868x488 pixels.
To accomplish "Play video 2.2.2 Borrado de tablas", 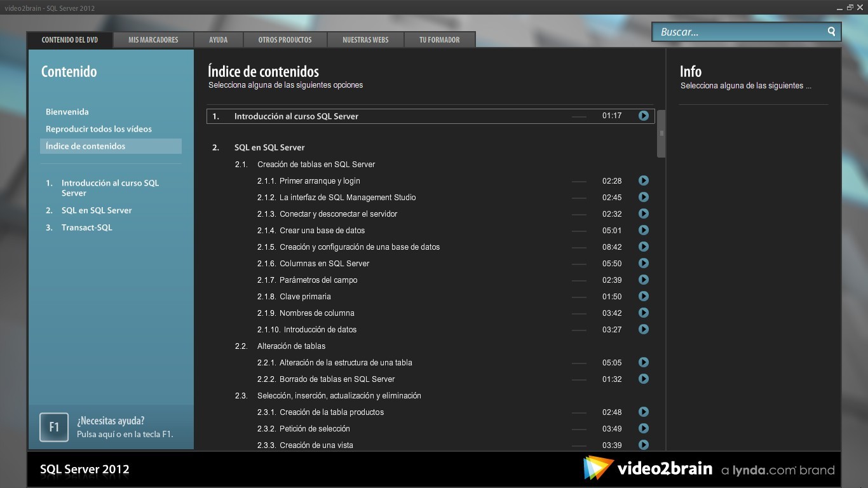I will click(x=644, y=379).
